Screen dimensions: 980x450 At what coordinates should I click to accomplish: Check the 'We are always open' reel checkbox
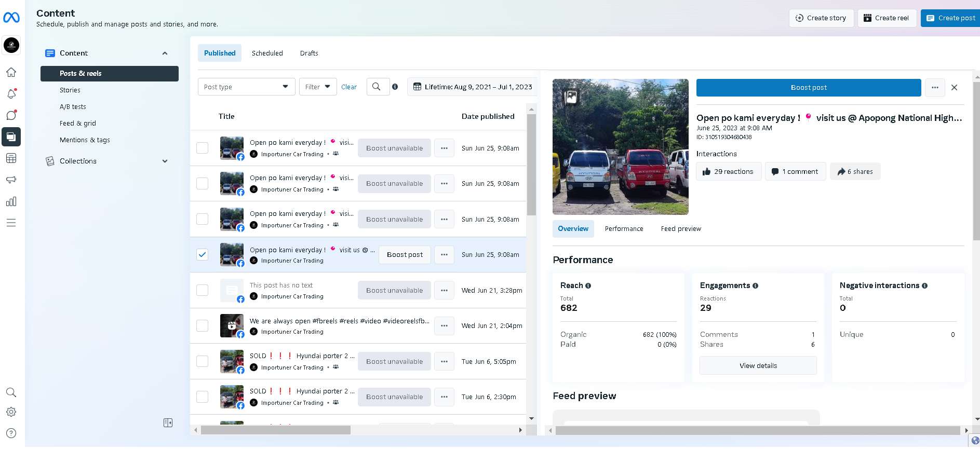(203, 326)
